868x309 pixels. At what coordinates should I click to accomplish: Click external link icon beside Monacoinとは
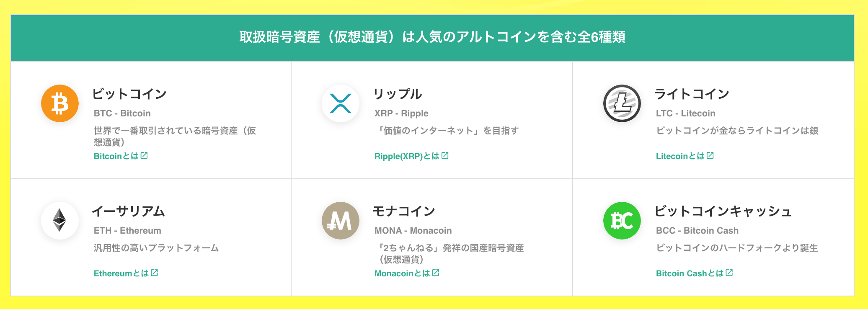(436, 273)
